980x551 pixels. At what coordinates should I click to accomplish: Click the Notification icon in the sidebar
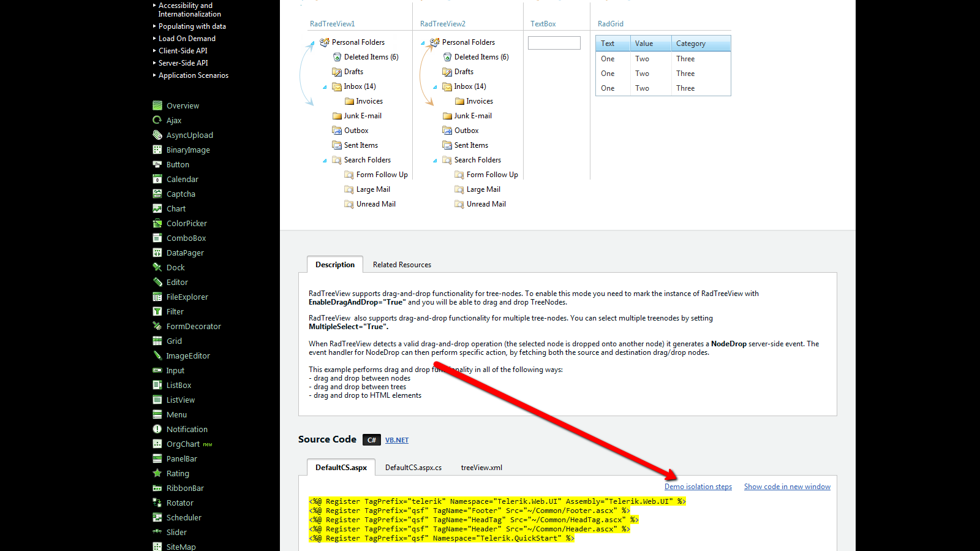coord(157,429)
